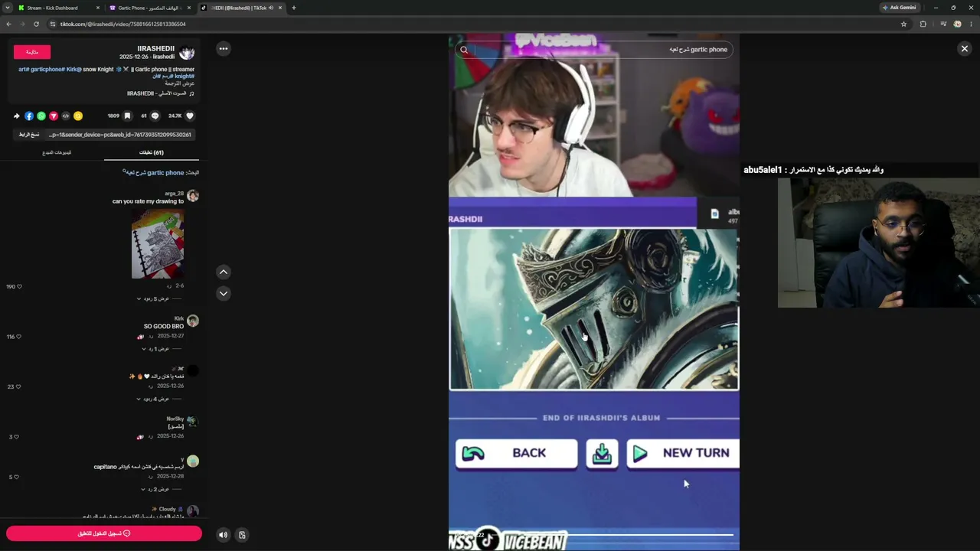The image size is (980, 551).
Task: Go to the previous video
Action: click(x=224, y=272)
